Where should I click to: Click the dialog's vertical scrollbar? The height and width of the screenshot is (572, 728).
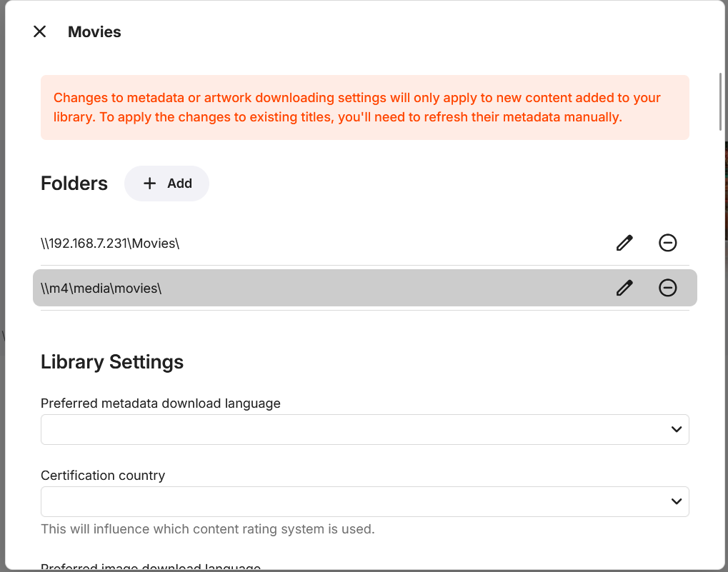pos(721,101)
